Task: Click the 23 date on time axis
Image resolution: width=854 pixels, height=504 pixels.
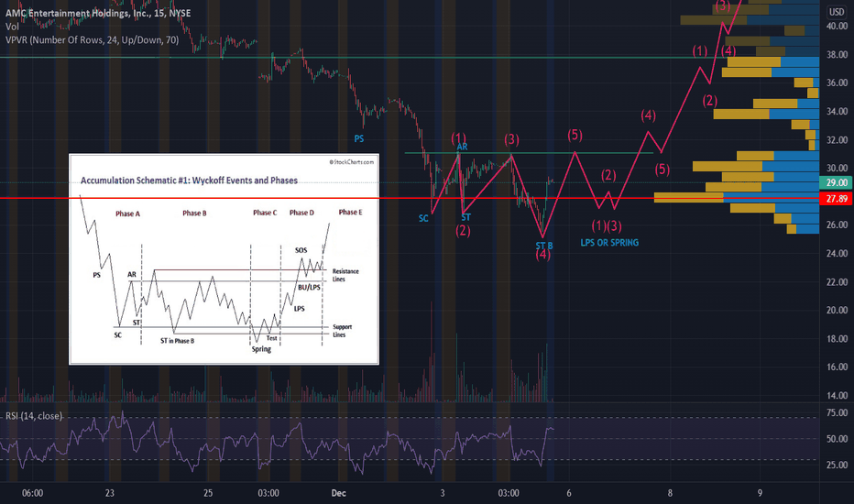Action: (x=110, y=493)
